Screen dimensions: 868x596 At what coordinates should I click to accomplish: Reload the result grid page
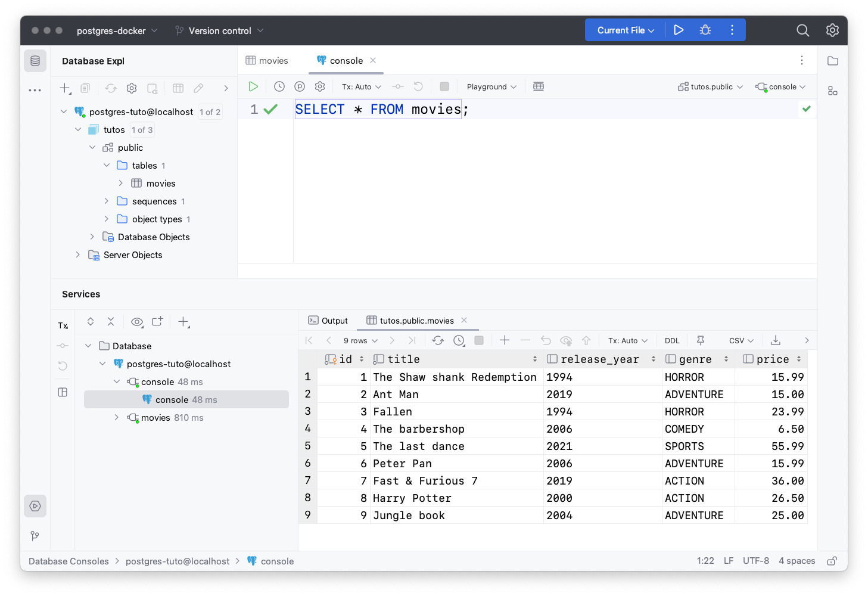pyautogui.click(x=438, y=340)
